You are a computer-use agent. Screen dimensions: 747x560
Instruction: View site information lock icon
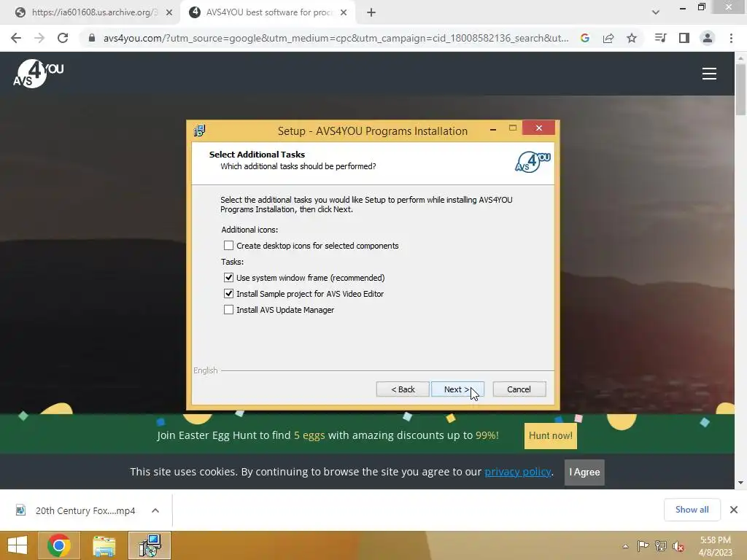[x=92, y=38]
